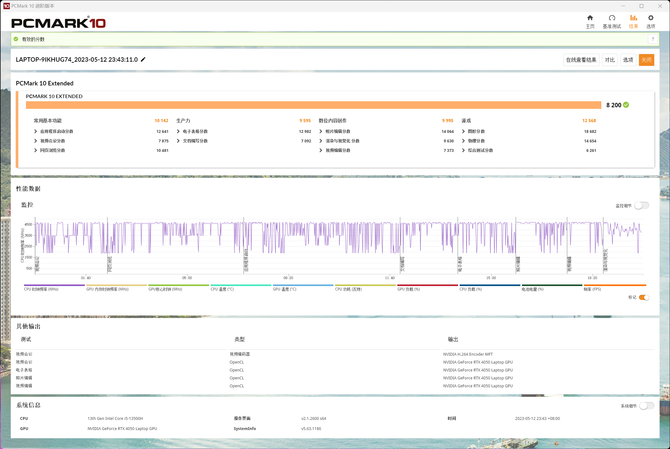Click Digital Content Creation score 9 995
Viewport: 670px width, 449px height.
[447, 120]
